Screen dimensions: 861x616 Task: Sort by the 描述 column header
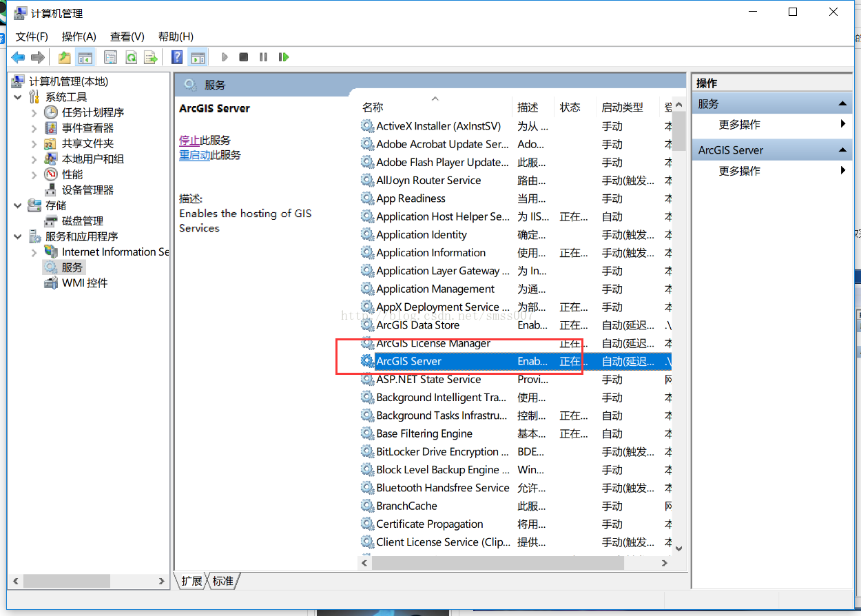528,107
